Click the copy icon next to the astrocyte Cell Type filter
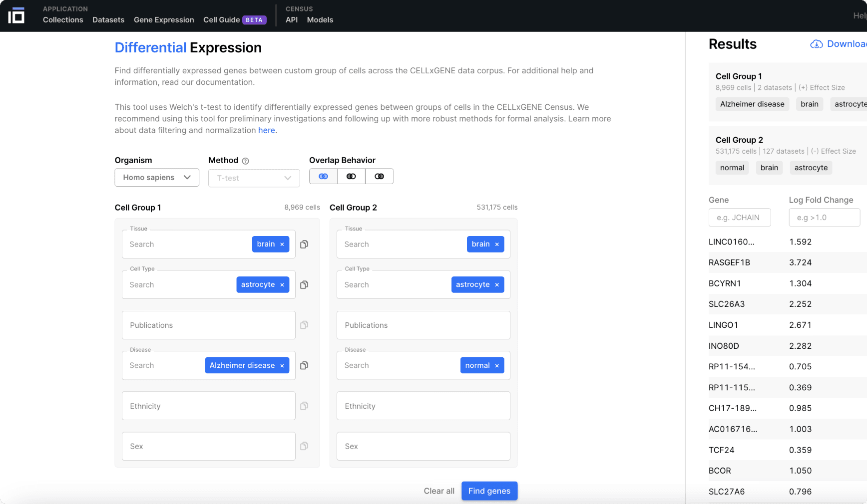This screenshot has width=867, height=504. (x=304, y=284)
